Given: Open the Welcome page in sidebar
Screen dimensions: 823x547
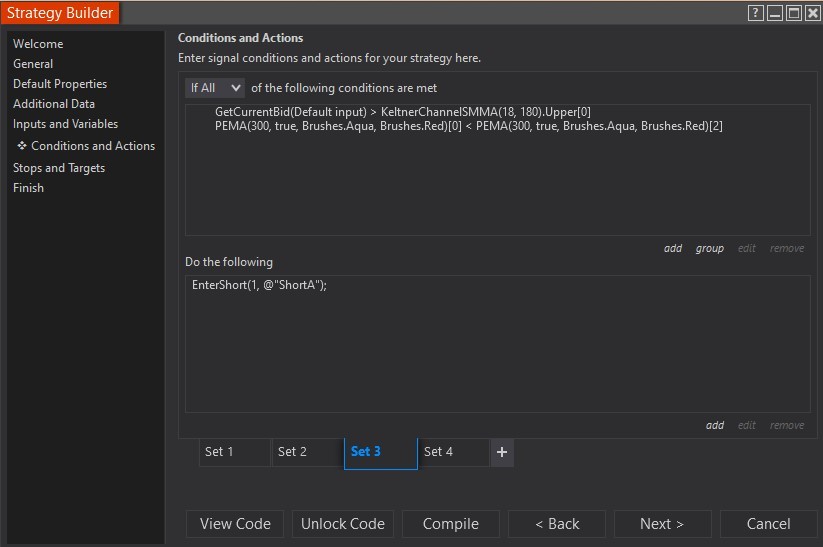Looking at the screenshot, I should pyautogui.click(x=38, y=44).
